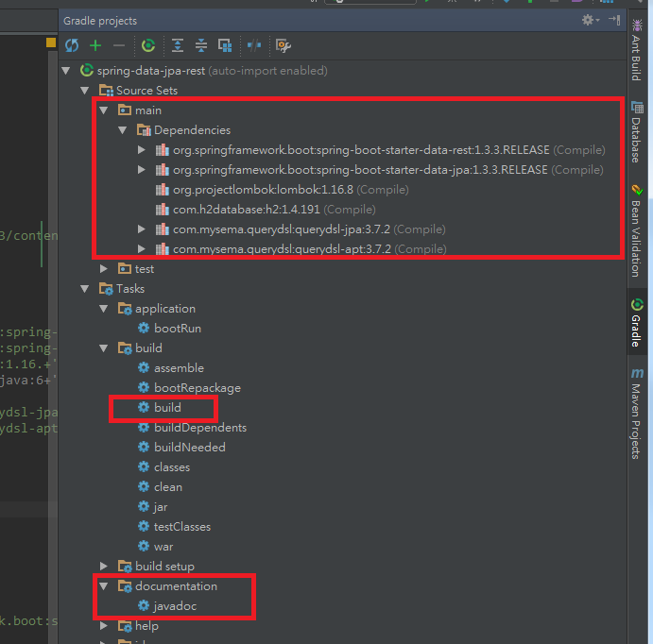Select the Gradle side tab
The image size is (653, 644).
pyautogui.click(x=636, y=323)
